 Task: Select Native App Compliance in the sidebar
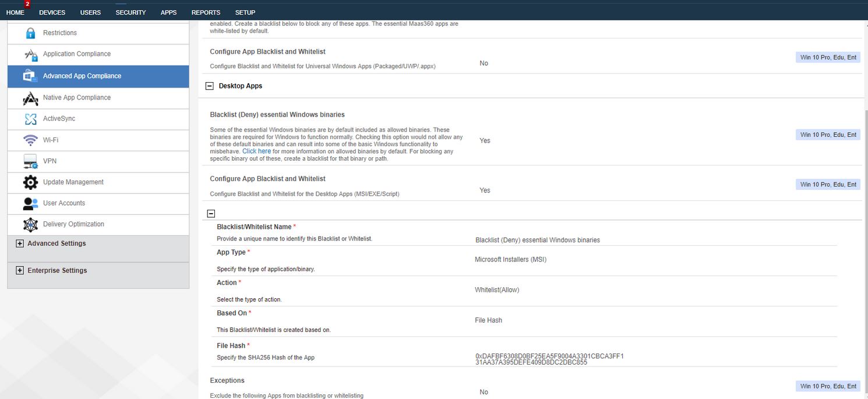pos(98,98)
